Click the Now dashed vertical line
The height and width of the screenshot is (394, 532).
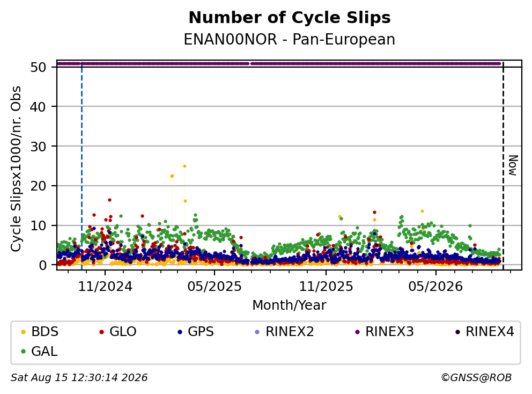point(503,165)
